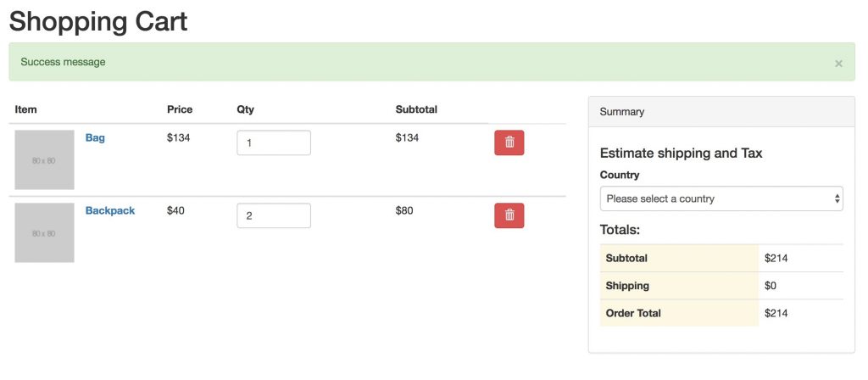Click the Bag product thumbnail image
Screen dimensions: 868x380
[x=44, y=159]
